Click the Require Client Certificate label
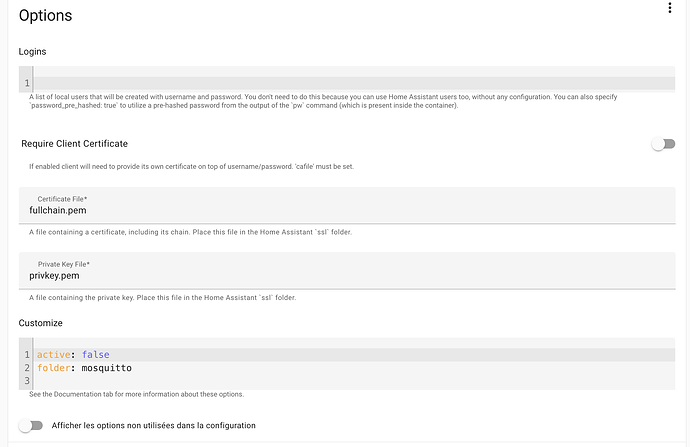The width and height of the screenshot is (690, 447). tap(74, 144)
